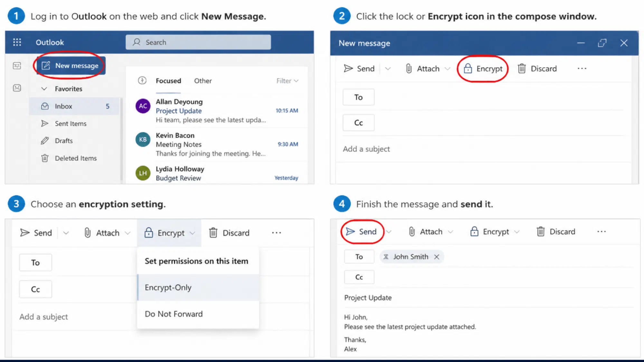Open the Filter dropdown in message list
644x362 pixels.
click(x=287, y=81)
